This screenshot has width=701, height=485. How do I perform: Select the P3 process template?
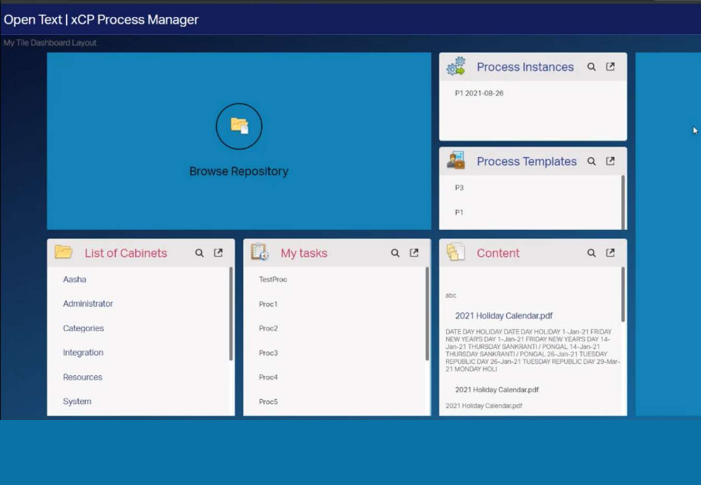[x=460, y=188]
